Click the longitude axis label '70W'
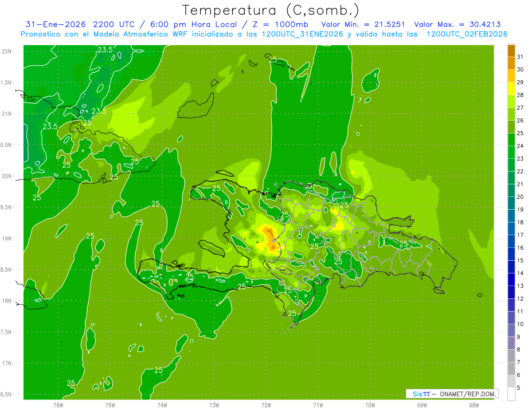Screen dimensions: 532x411 pyautogui.click(x=370, y=405)
